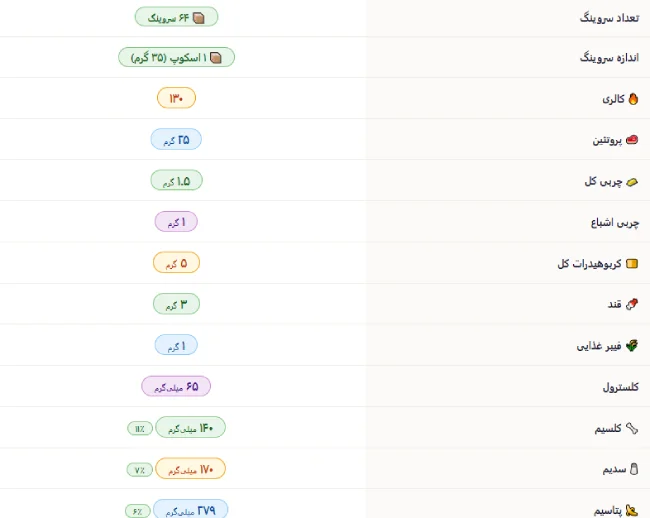Click the salt shaker icon beside سدیم
The height and width of the screenshot is (518, 650).
634,469
